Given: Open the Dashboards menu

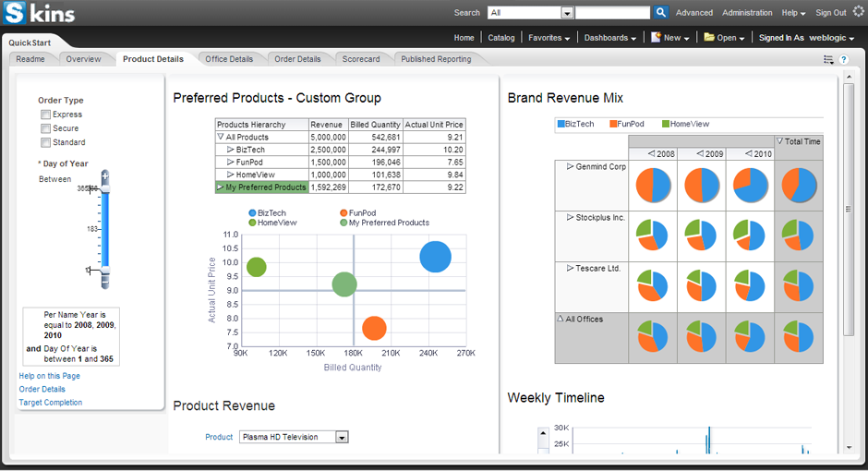Looking at the screenshot, I should (610, 38).
